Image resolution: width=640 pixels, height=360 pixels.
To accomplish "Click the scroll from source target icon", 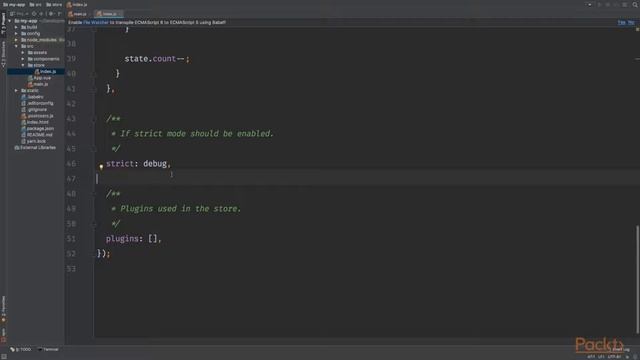I will (34, 13).
